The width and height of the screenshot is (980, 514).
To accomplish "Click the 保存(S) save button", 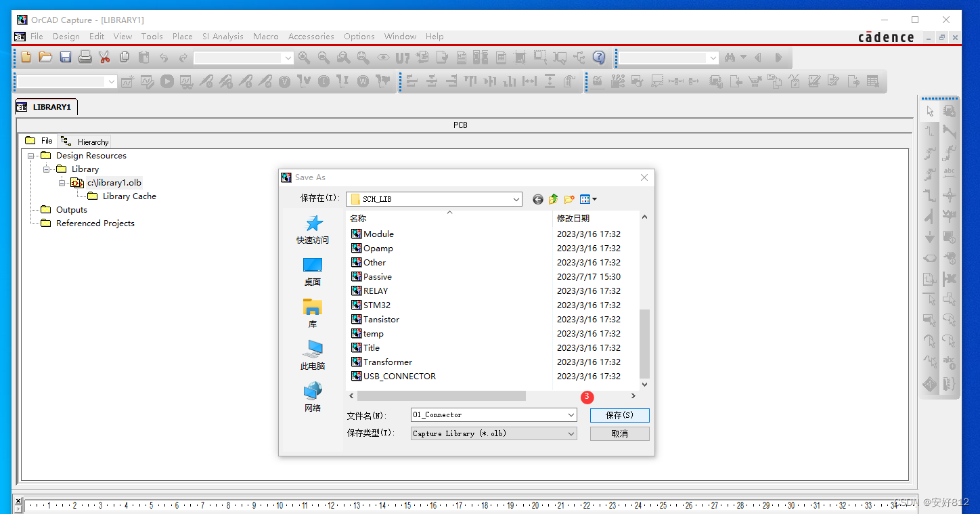I will pos(619,415).
